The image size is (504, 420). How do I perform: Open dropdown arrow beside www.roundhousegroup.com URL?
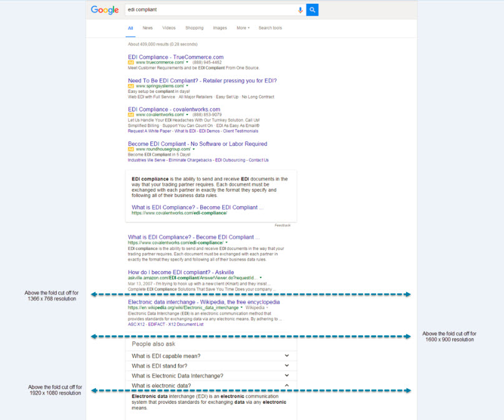pyautogui.click(x=193, y=149)
